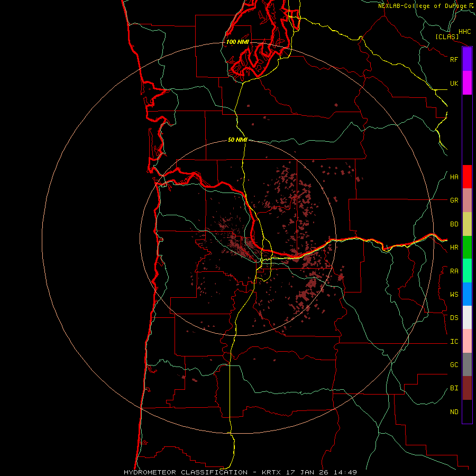Click the RF legend label
Viewport: 476px width, 476px height.
click(454, 59)
